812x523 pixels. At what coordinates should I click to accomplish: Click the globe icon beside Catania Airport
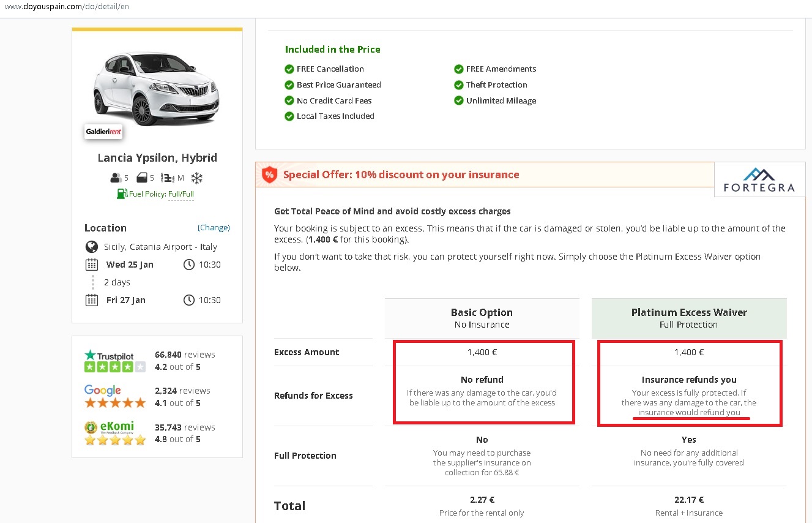pyautogui.click(x=92, y=247)
